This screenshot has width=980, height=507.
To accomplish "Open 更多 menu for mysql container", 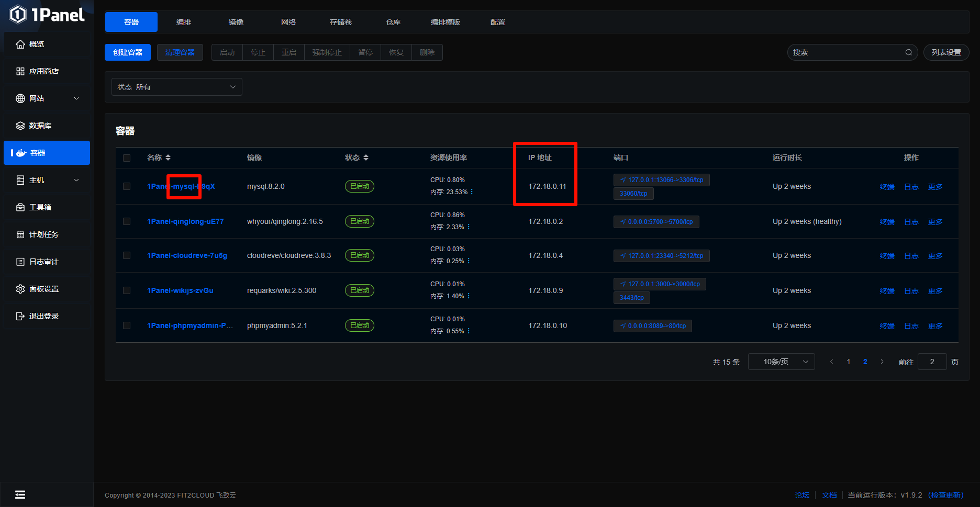I will point(936,187).
